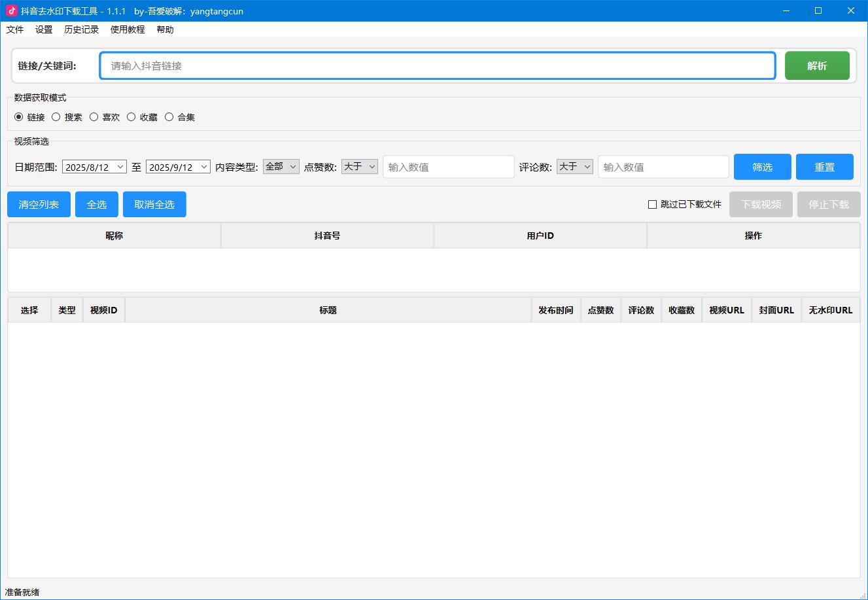The width and height of the screenshot is (868, 600).
Task: Sort by the 标题 column header
Action: pos(328,310)
